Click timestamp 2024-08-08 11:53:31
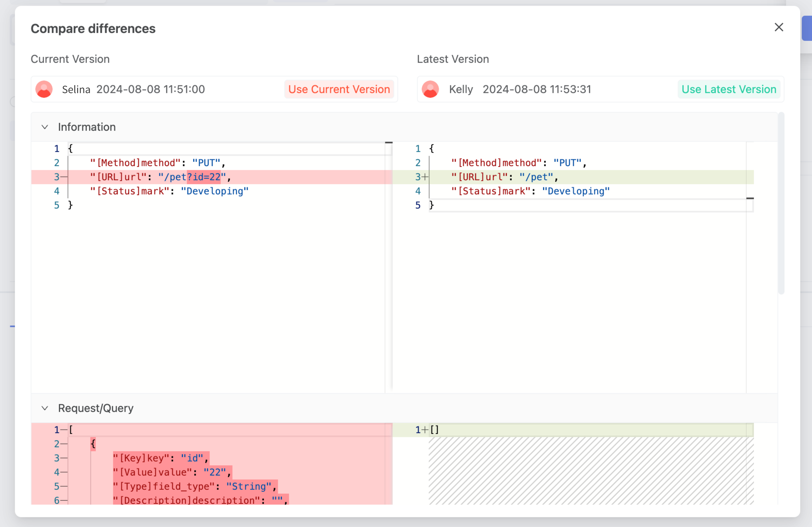This screenshot has width=812, height=527. click(x=537, y=89)
